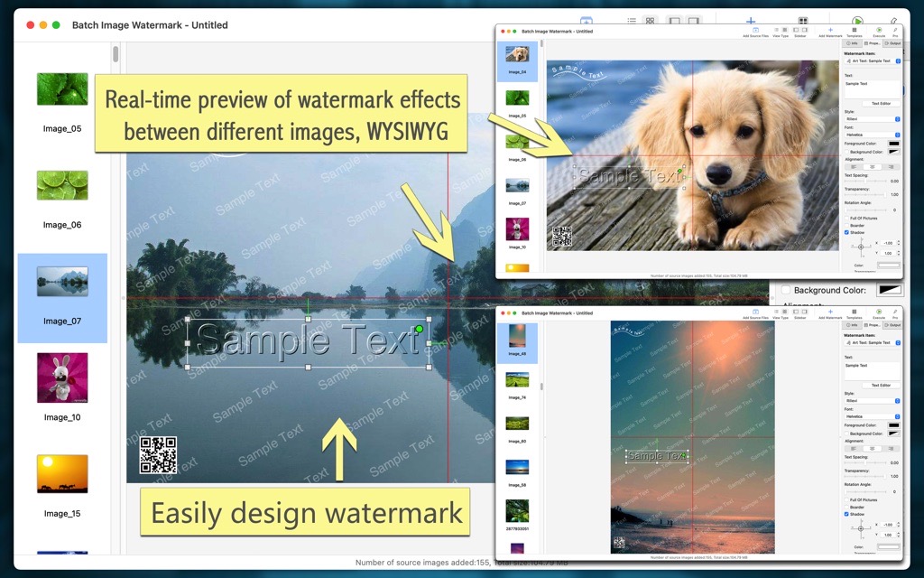Click Pro icon in dog preview window

(x=895, y=30)
